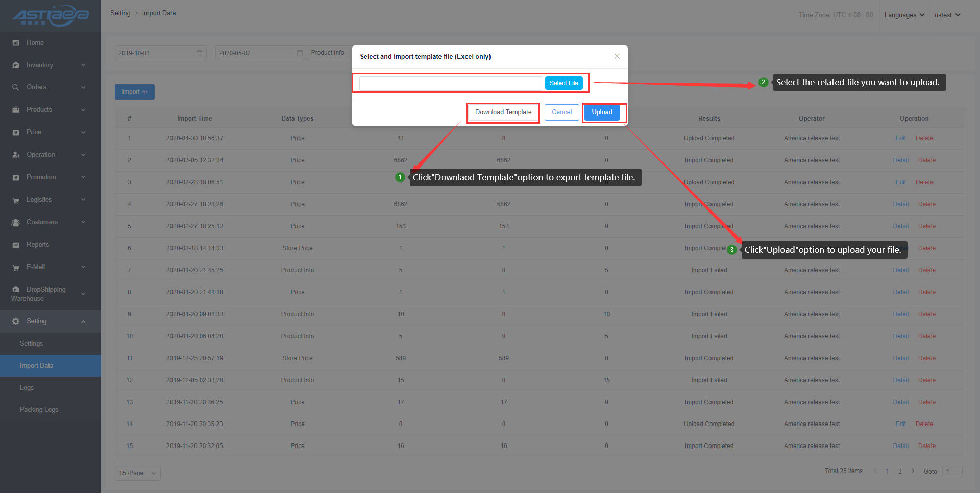The height and width of the screenshot is (493, 980).
Task: Click the Reports chart icon
Action: pos(16,245)
